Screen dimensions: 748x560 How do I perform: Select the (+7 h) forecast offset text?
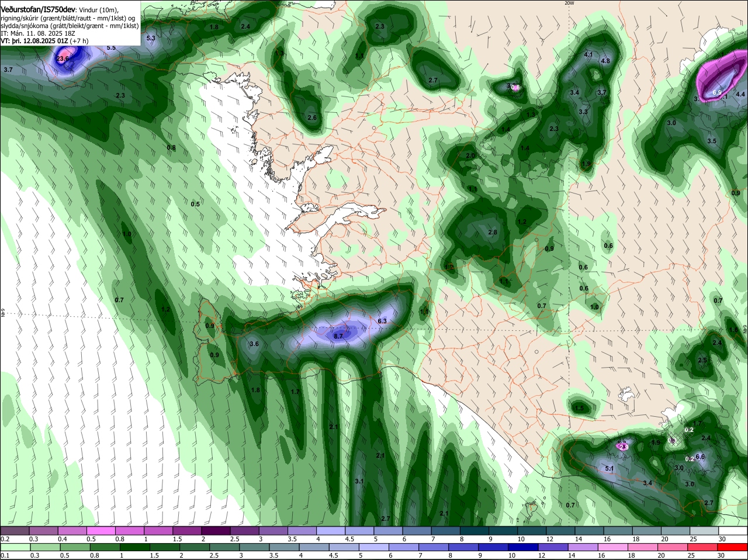[x=79, y=41]
